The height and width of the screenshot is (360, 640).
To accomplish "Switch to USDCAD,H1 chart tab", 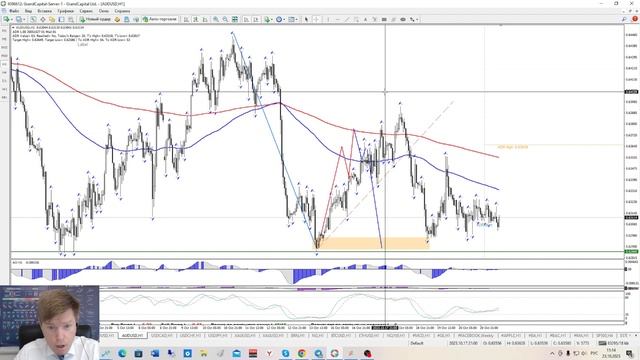I will 162,336.
